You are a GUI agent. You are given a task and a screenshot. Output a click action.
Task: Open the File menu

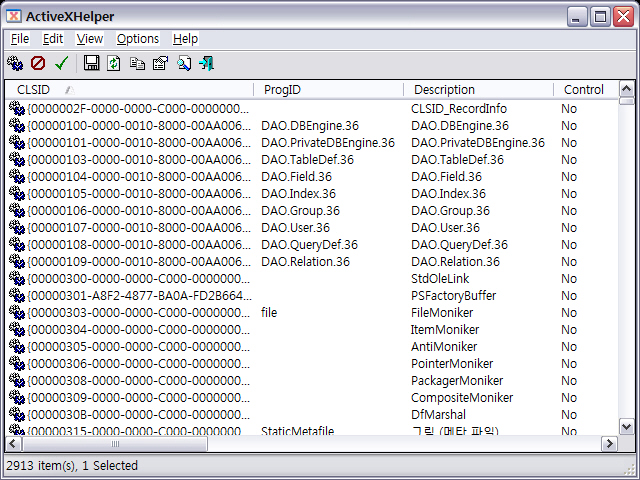pyautogui.click(x=20, y=39)
